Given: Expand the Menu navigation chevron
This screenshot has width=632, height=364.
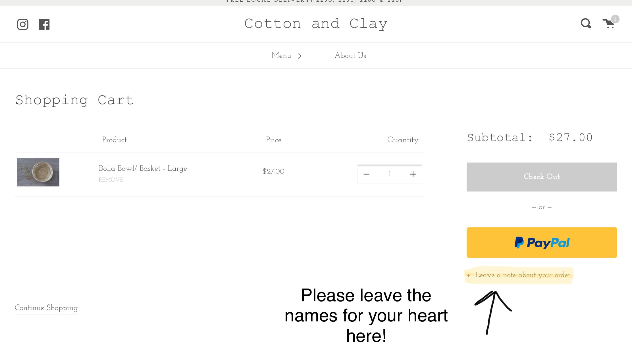Looking at the screenshot, I should click(x=300, y=56).
